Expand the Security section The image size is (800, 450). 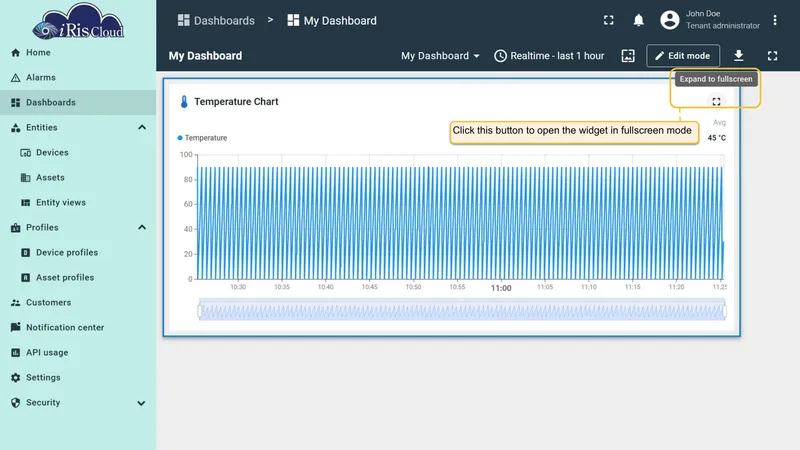click(141, 403)
